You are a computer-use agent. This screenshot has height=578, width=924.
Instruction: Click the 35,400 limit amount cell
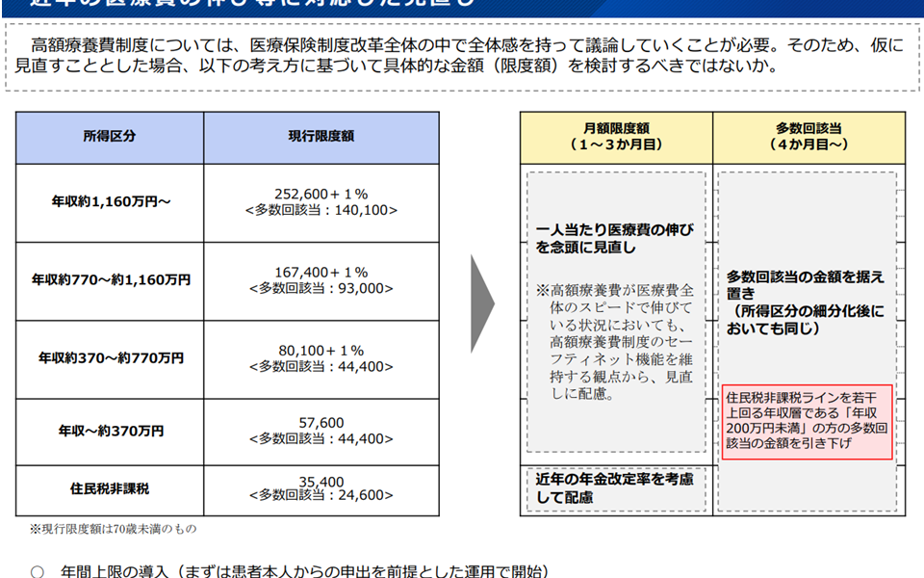click(321, 488)
